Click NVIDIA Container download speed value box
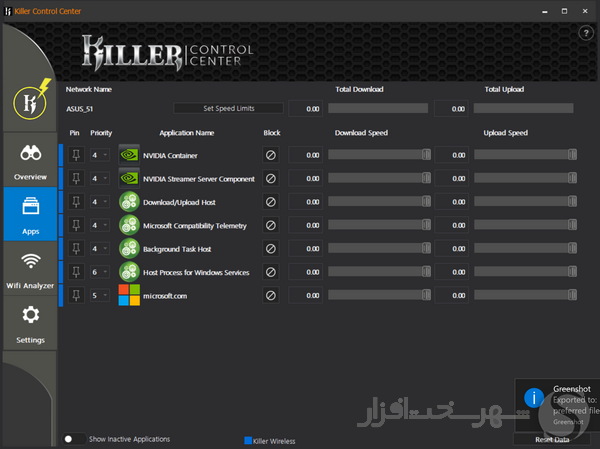Viewport: 600px width, 449px height. click(x=305, y=155)
